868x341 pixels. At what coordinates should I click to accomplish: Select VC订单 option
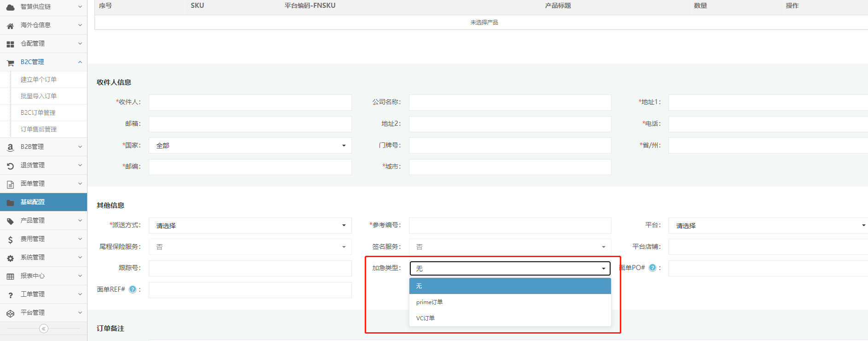(x=510, y=318)
